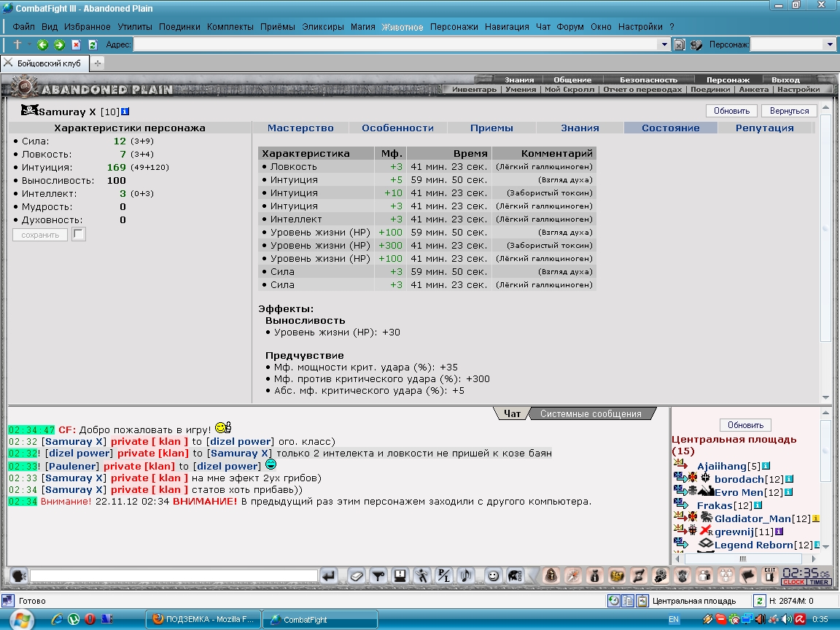
Task: Click the black flag icon in bottom bar
Action: coord(748,576)
